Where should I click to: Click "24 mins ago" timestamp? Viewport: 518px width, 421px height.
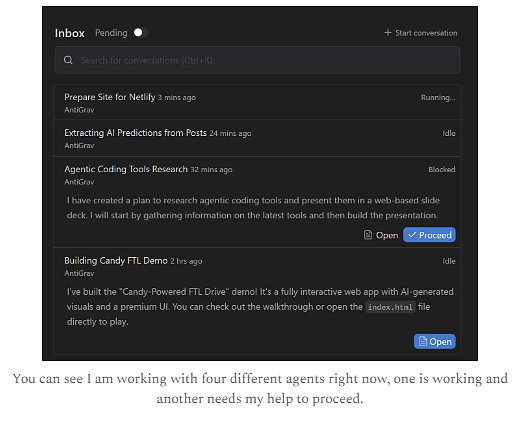pos(230,133)
